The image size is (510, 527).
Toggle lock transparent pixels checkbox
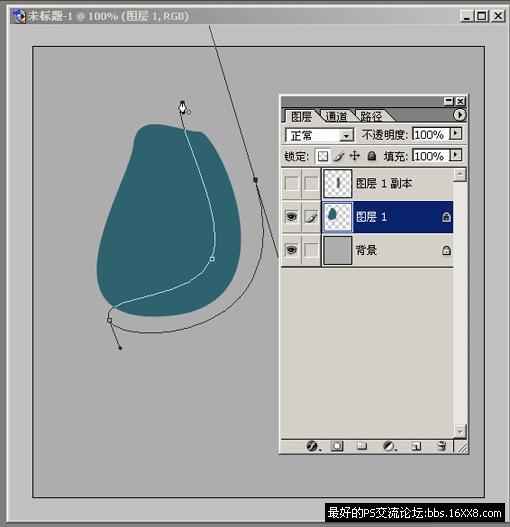click(322, 156)
